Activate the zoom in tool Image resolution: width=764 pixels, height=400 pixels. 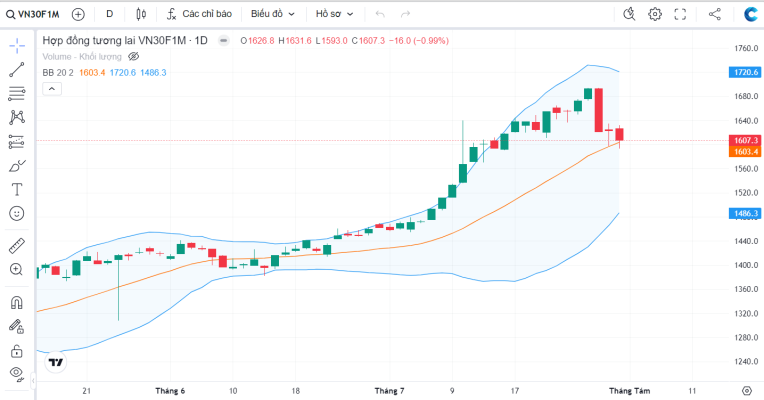click(17, 269)
